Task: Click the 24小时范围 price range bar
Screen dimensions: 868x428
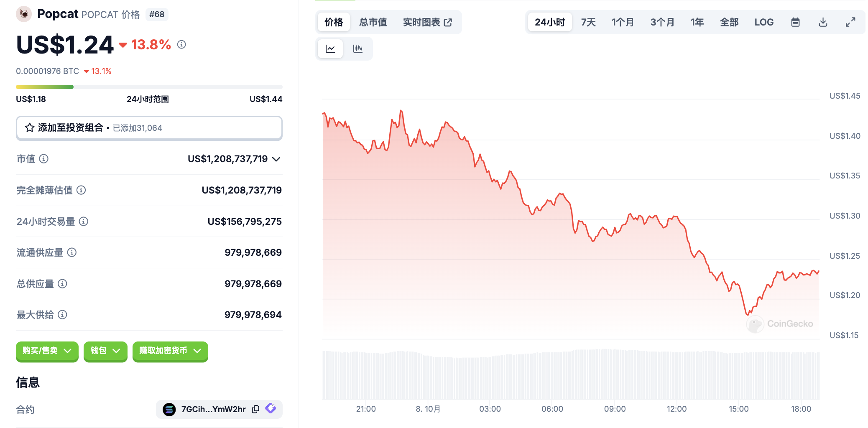Action: (x=149, y=87)
